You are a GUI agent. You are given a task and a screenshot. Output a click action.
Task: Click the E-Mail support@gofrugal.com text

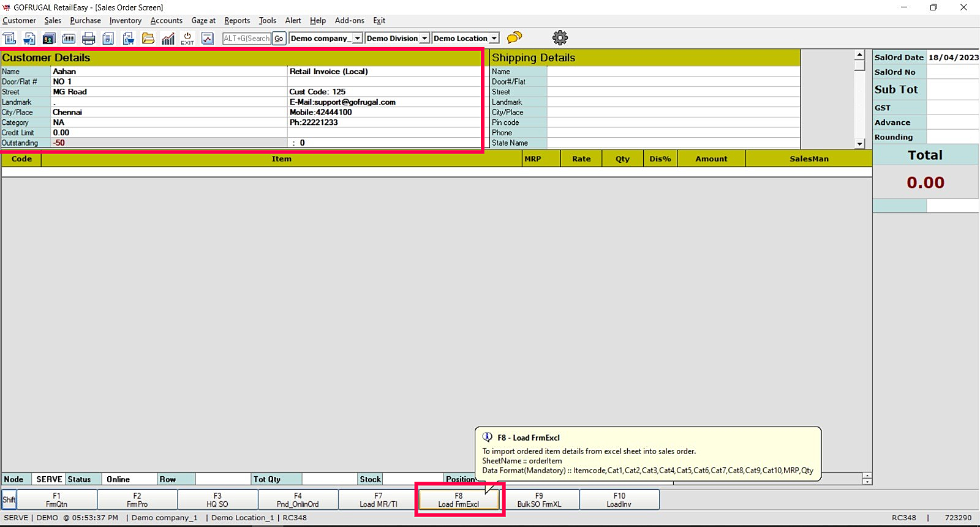point(342,102)
